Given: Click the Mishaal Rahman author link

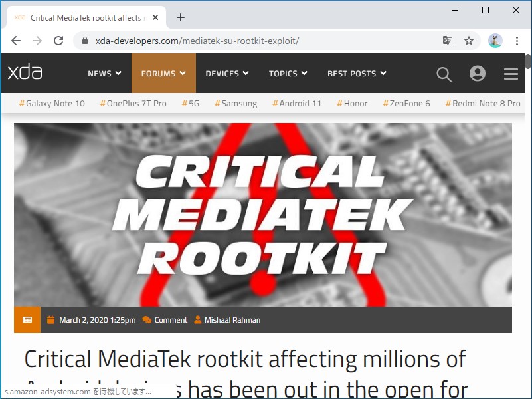Looking at the screenshot, I should pos(232,320).
